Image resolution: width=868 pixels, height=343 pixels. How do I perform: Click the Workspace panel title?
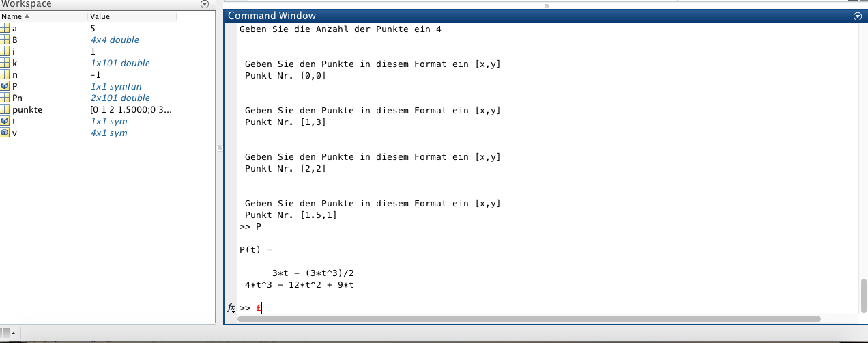pyautogui.click(x=26, y=4)
